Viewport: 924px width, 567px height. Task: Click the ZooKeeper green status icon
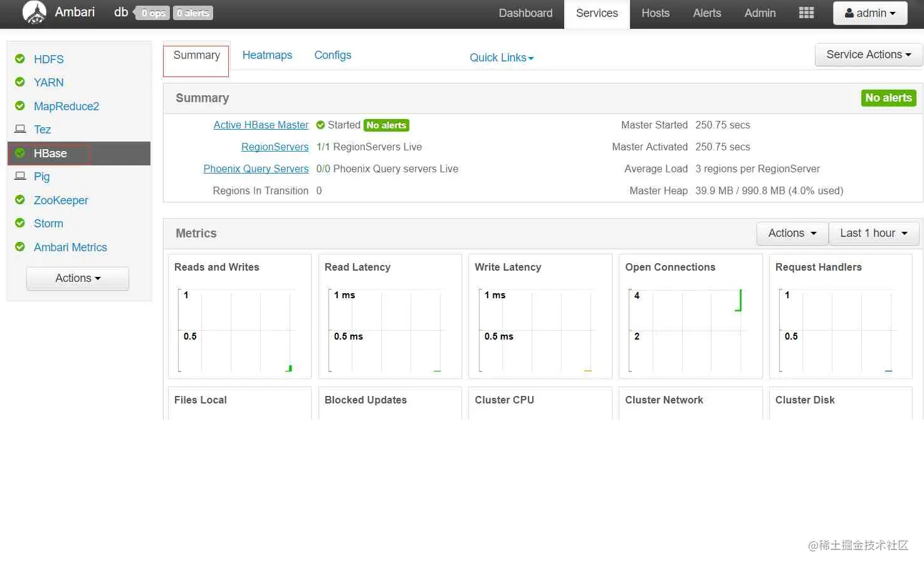tap(20, 200)
